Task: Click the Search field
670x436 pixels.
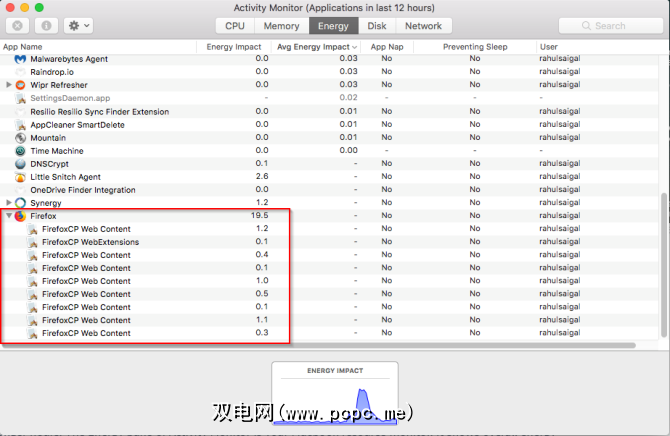Action: [x=611, y=26]
